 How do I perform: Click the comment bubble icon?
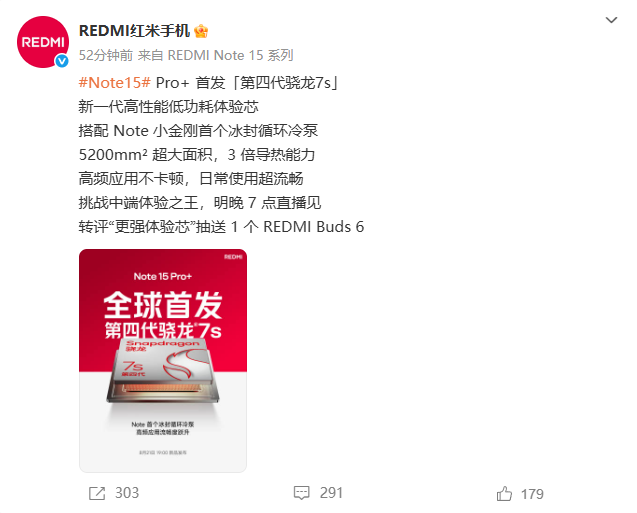(301, 493)
